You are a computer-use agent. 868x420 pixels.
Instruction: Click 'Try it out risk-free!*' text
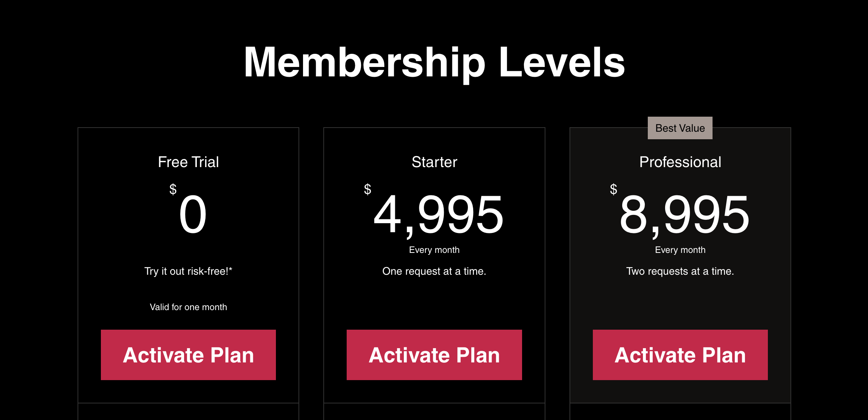(188, 271)
